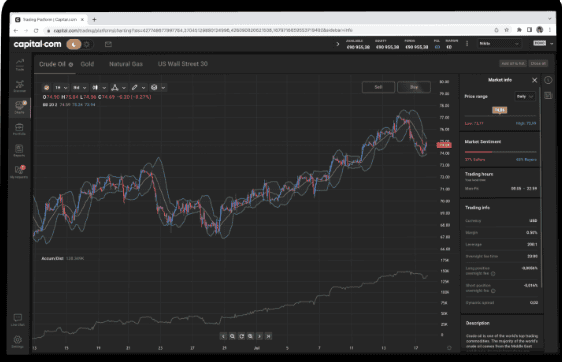Open the drawing tools pencil dropdown
Viewport: 562px width, 362px height.
tap(138, 87)
